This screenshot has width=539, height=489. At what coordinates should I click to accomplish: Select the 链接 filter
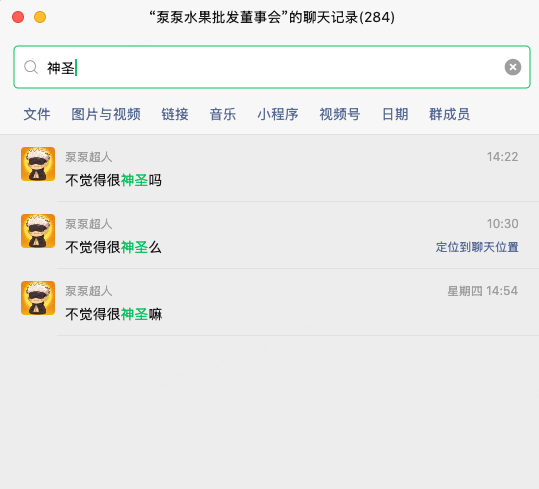175,114
